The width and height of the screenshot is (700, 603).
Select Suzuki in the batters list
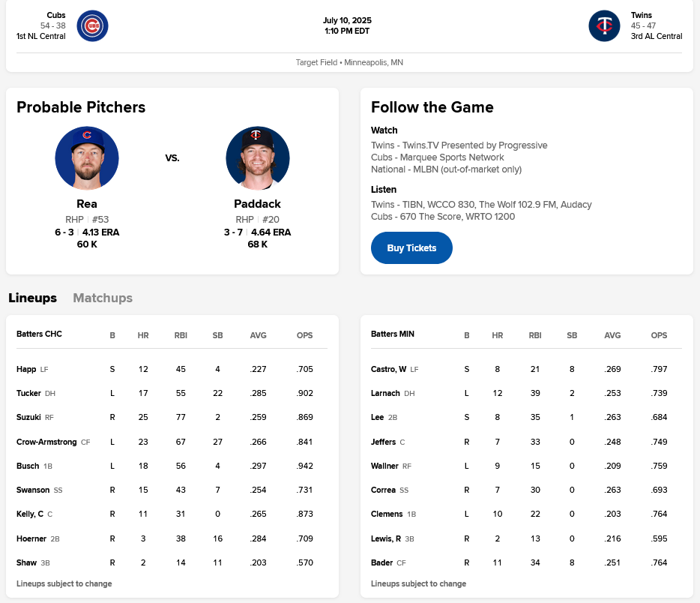[x=28, y=417]
